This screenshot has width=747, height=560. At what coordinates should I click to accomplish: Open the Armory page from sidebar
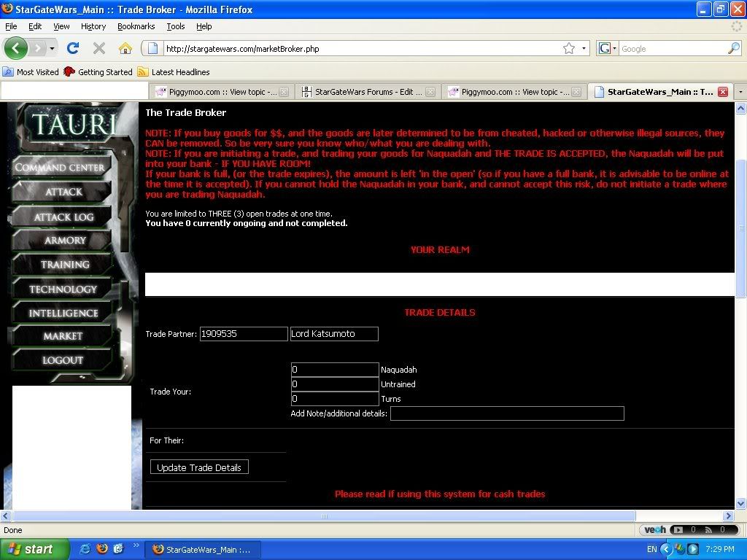click(65, 240)
